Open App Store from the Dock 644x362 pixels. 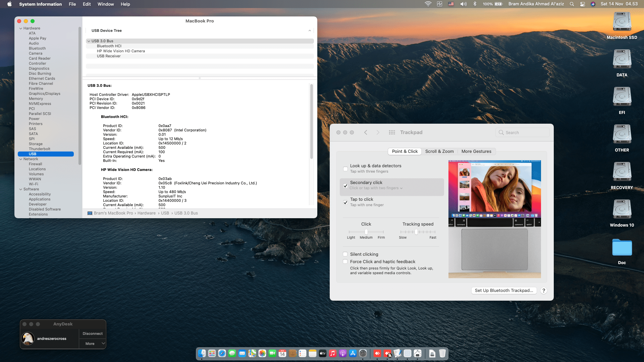coord(353,353)
